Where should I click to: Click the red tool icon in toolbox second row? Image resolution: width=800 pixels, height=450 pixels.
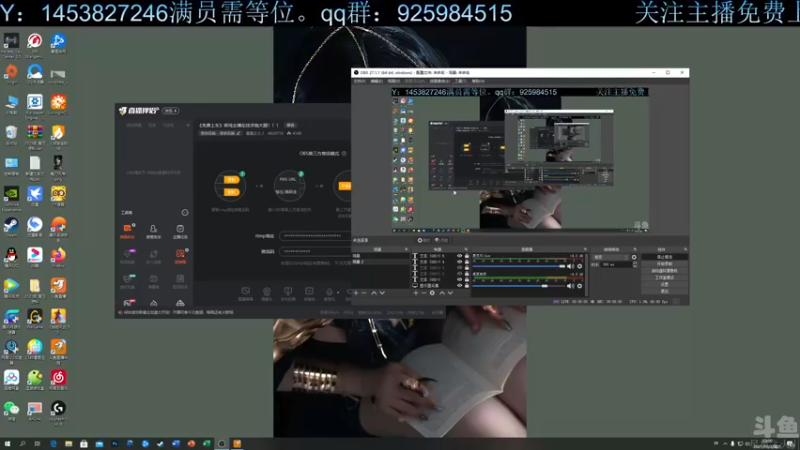180,255
